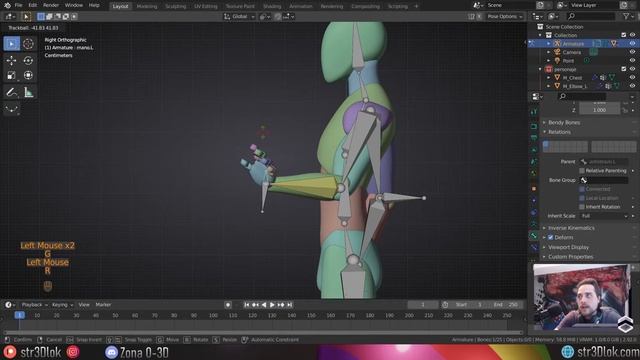Uncheck the Deform checkbox
640x360 pixels.
(551, 238)
